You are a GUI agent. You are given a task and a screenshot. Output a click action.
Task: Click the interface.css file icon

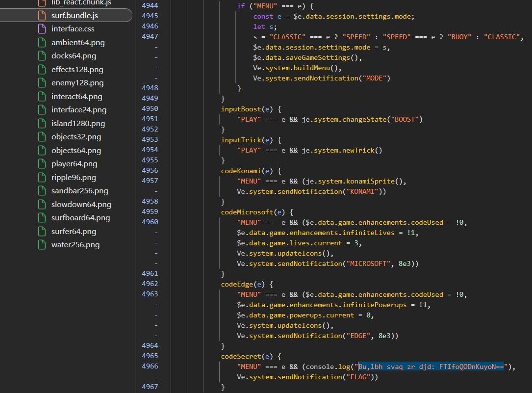(x=42, y=29)
